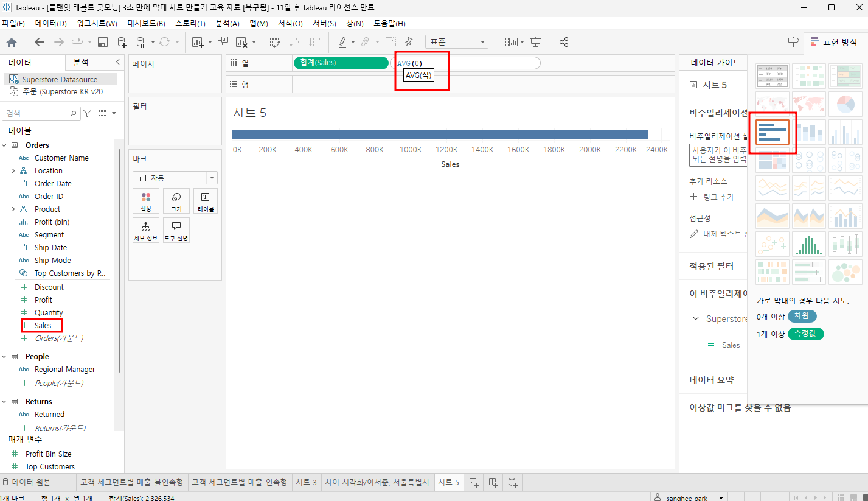Screen dimensions: 868x501
Task: Open the Detail mark card
Action: click(146, 230)
